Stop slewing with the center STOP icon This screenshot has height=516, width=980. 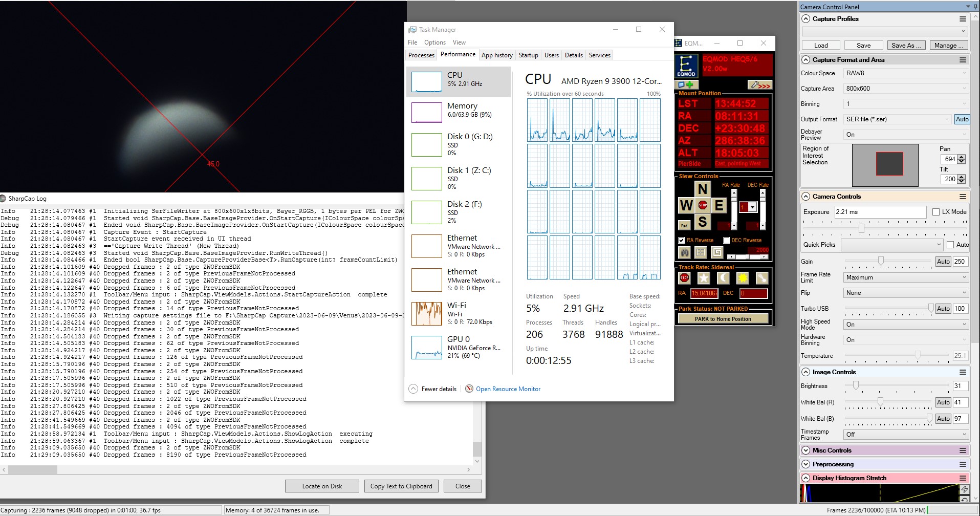tap(703, 205)
